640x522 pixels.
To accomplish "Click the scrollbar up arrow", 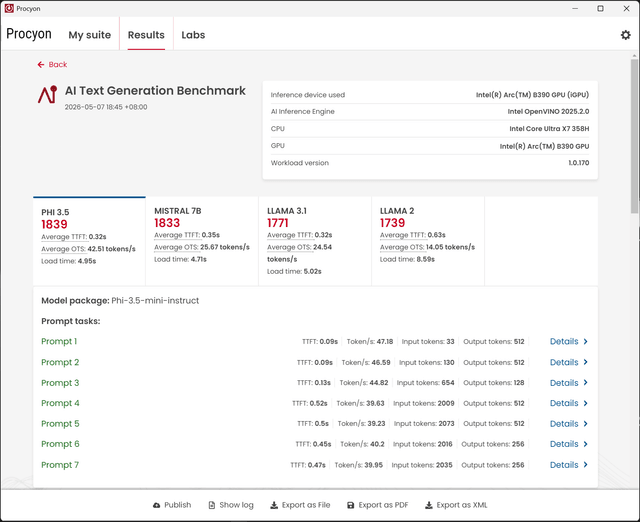I will tap(634, 55).
